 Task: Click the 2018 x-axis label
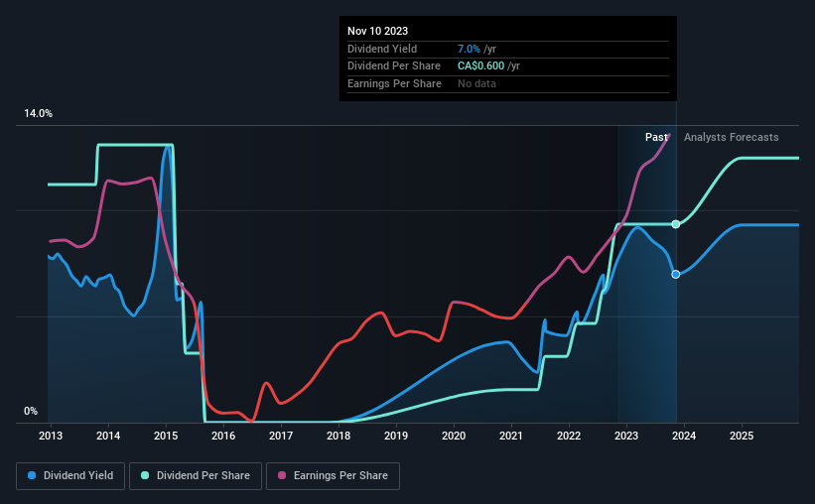(x=339, y=436)
